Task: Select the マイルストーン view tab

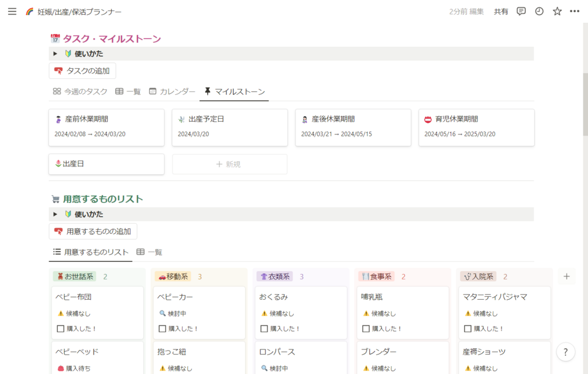Action: pos(235,92)
